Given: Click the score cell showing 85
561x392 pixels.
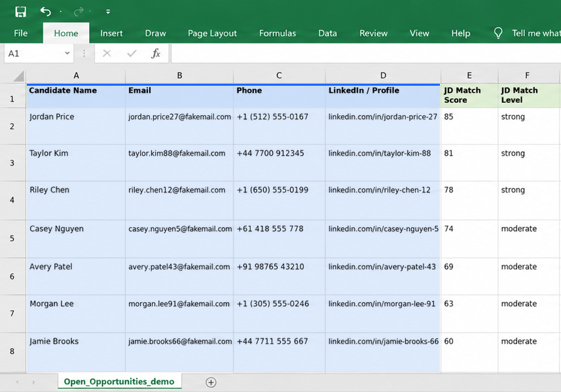Looking at the screenshot, I should coord(469,126).
